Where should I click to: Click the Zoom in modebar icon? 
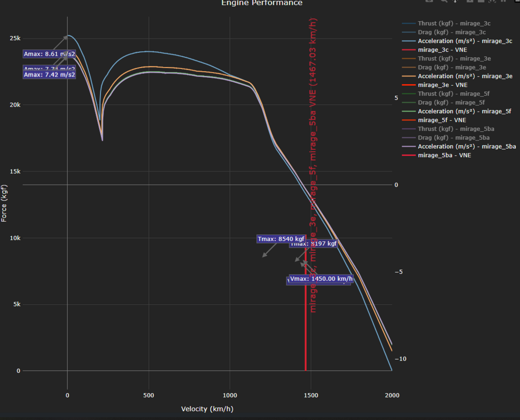pos(470,1)
